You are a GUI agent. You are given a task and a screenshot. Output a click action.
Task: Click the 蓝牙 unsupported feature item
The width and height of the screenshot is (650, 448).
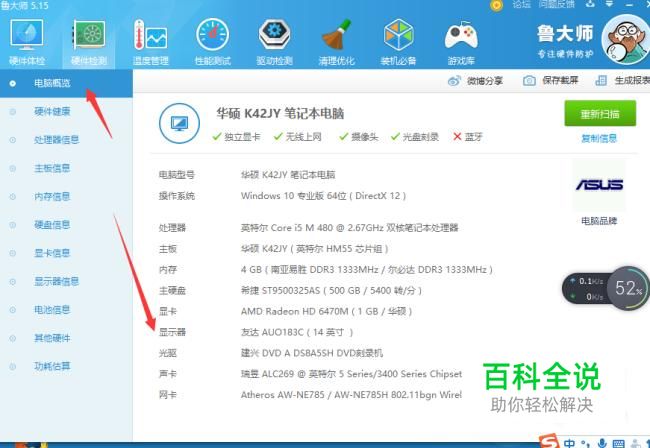click(x=468, y=137)
